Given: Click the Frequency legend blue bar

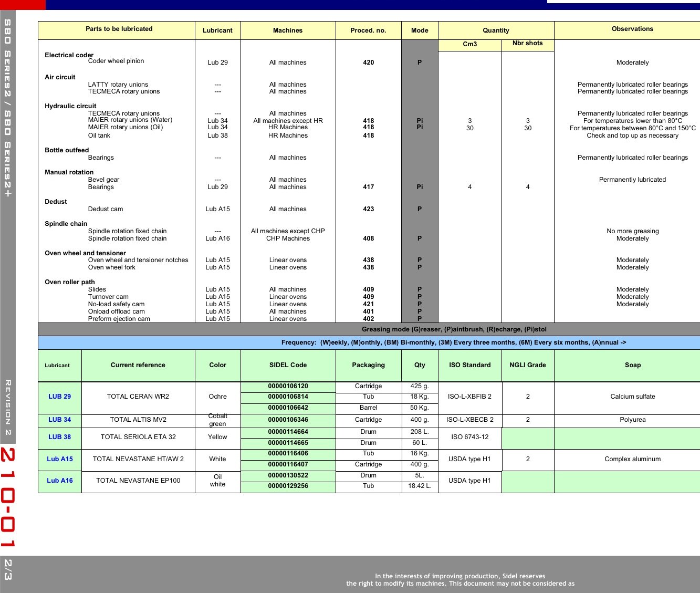Looking at the screenshot, I should (369, 343).
